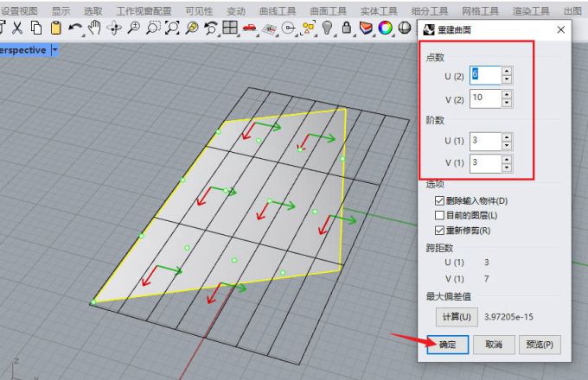
Task: Click the 预览(P) button
Action: (540, 345)
